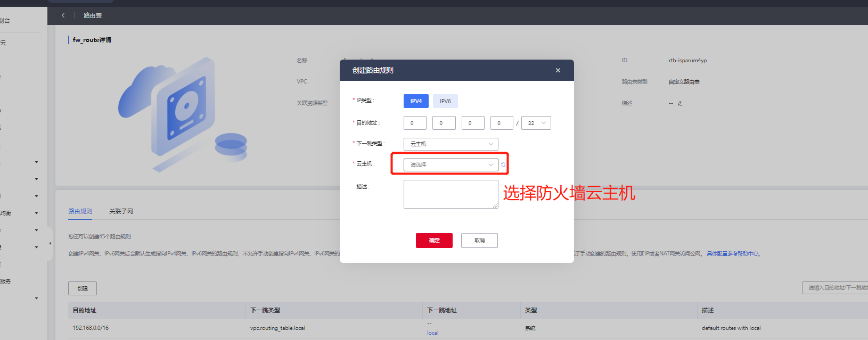868x340 pixels.
Task: Click the 下一跳地址 column header
Action: pyautogui.click(x=442, y=310)
